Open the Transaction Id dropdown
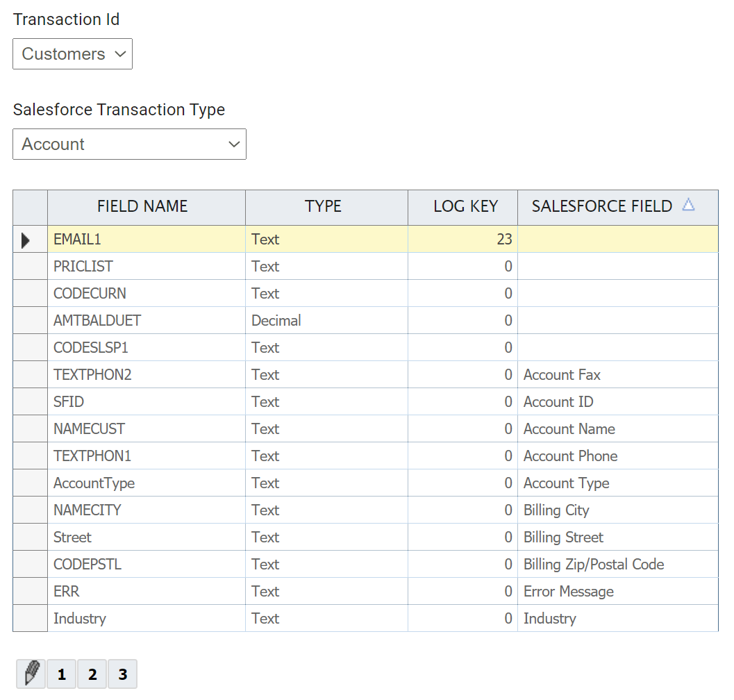 pyautogui.click(x=72, y=54)
